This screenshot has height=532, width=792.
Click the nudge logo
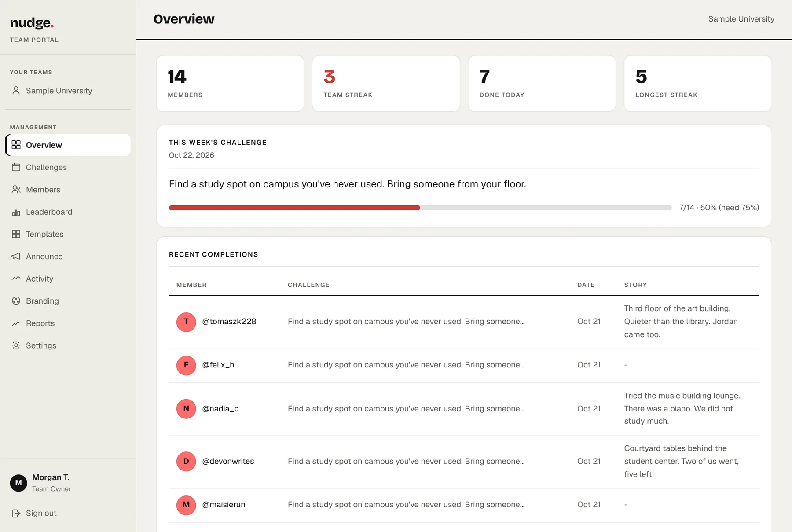tap(32, 23)
